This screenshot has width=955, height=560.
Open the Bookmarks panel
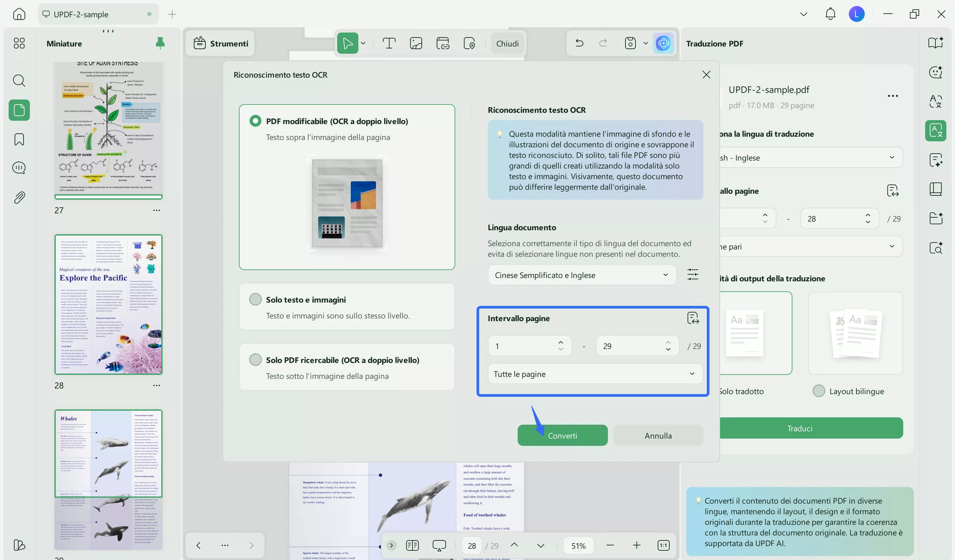pos(19,139)
